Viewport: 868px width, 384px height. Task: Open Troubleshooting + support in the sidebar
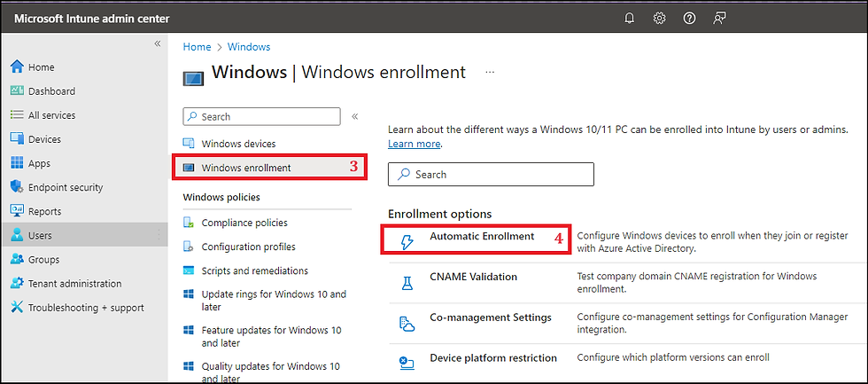tap(84, 308)
